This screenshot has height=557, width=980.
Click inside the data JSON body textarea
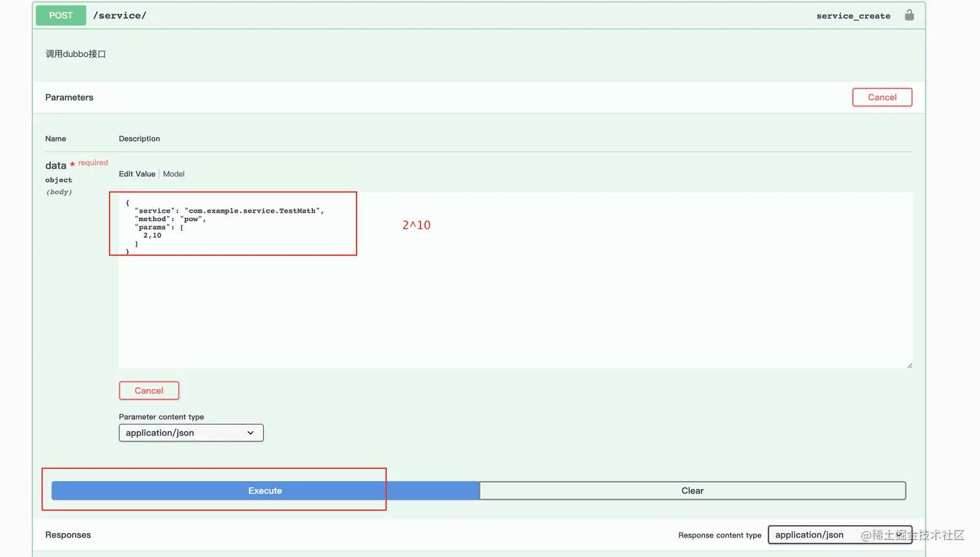515,280
